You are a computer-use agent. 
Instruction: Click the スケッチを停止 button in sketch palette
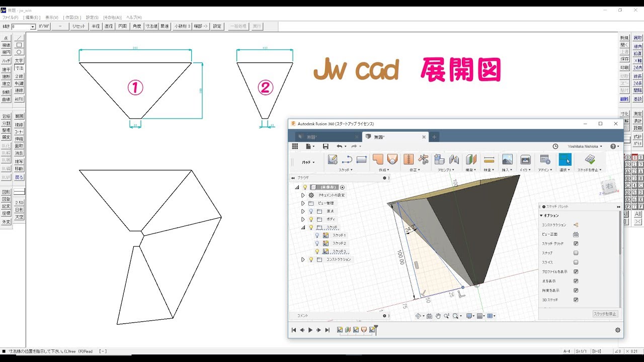[x=605, y=314]
